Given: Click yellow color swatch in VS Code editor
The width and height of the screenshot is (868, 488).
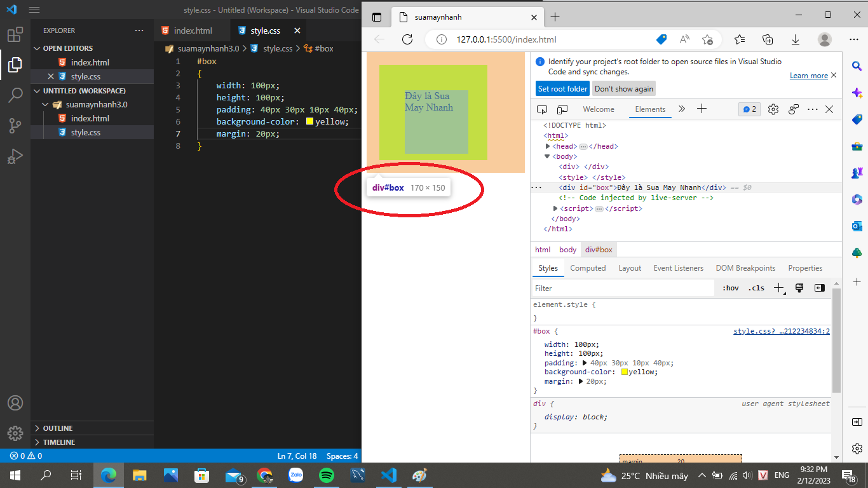Looking at the screenshot, I should (309, 122).
